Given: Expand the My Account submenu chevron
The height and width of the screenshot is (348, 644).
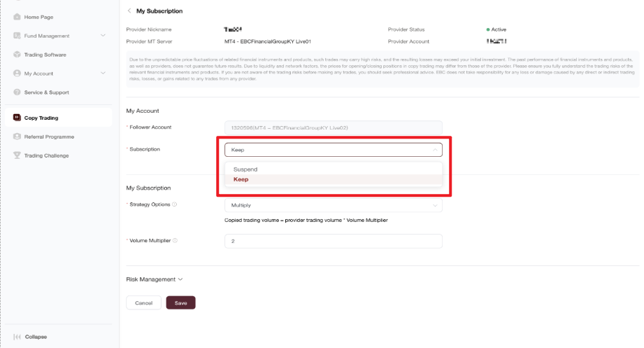Looking at the screenshot, I should pyautogui.click(x=103, y=74).
